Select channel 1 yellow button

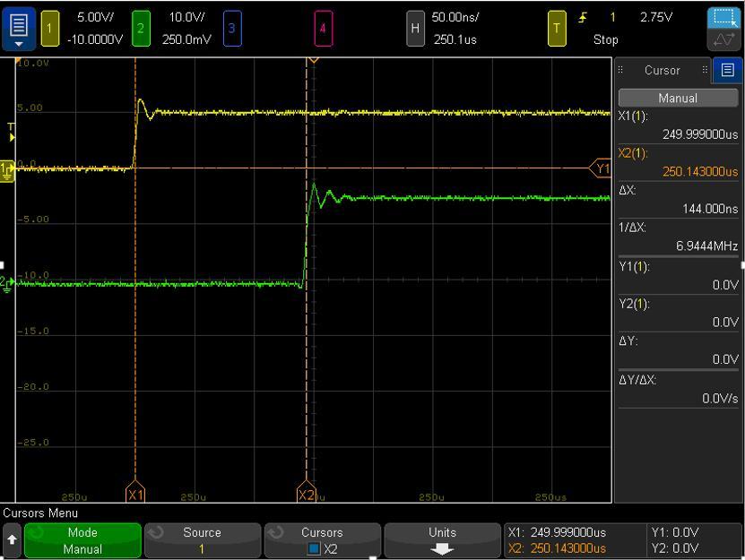click(x=50, y=29)
